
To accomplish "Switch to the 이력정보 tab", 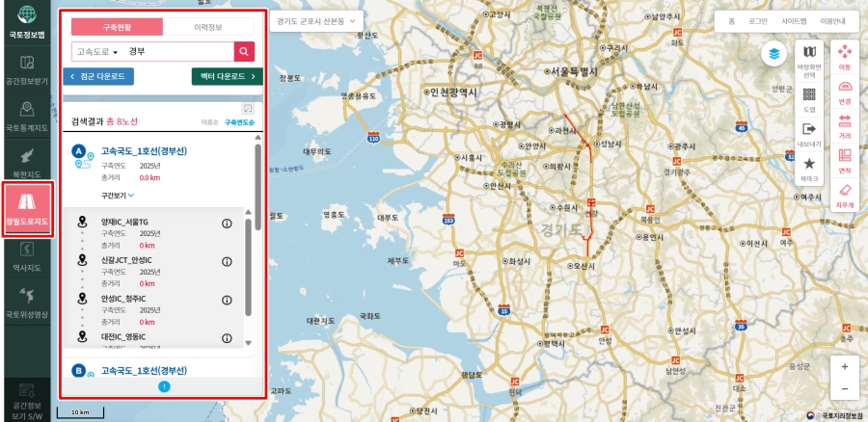I will pyautogui.click(x=208, y=27).
